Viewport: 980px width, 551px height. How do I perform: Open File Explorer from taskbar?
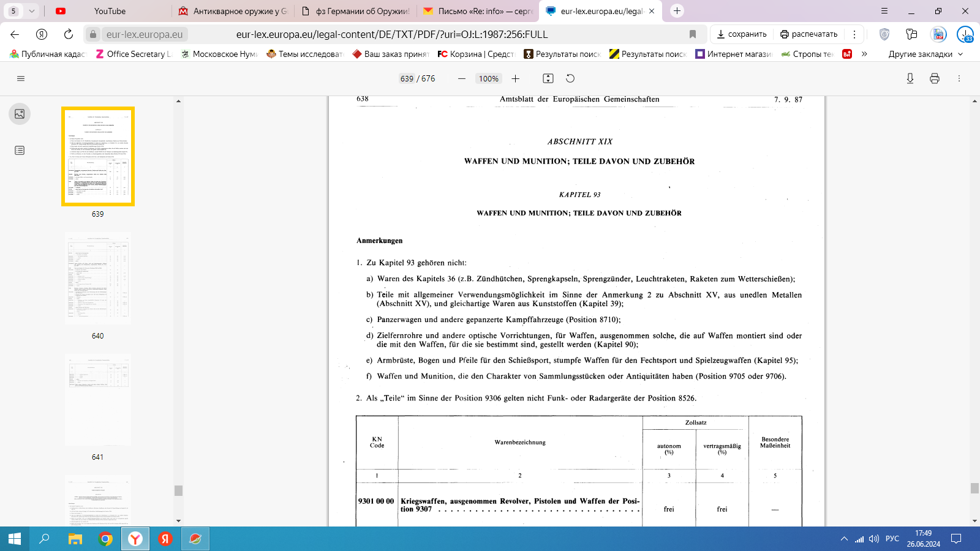75,539
